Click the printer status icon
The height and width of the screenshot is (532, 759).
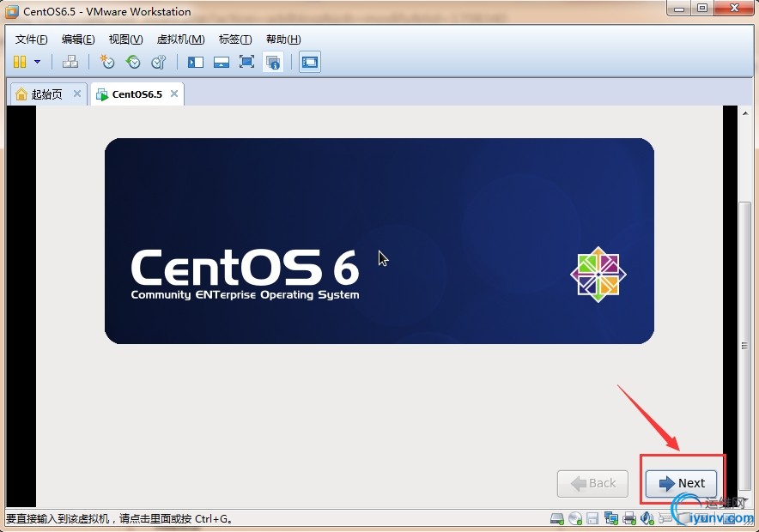(629, 519)
